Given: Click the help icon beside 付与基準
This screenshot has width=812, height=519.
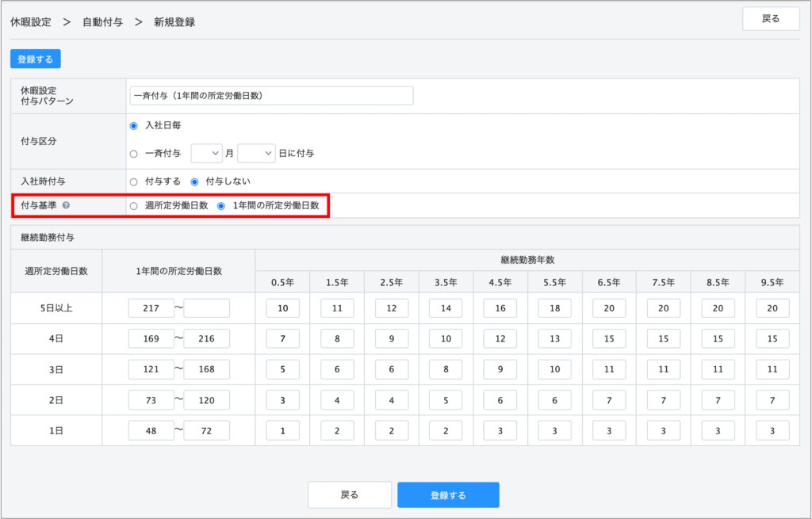Looking at the screenshot, I should click(x=66, y=205).
